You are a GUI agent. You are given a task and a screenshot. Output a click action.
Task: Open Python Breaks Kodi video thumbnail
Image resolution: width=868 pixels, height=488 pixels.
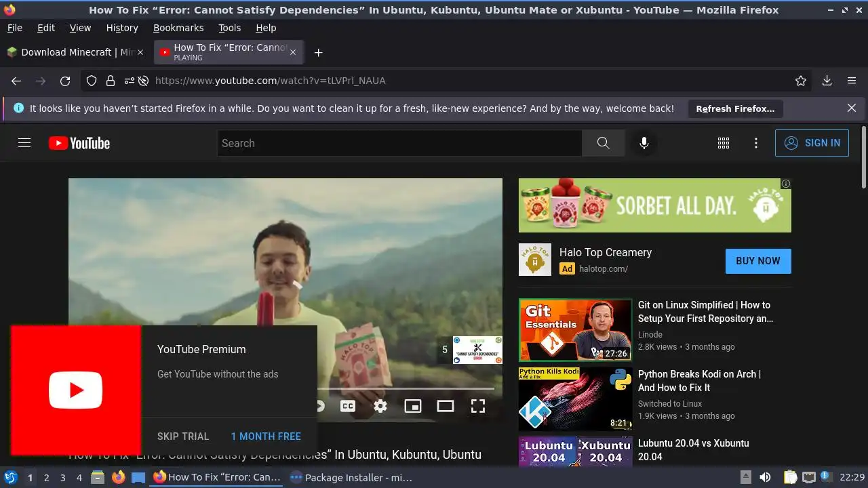click(575, 399)
